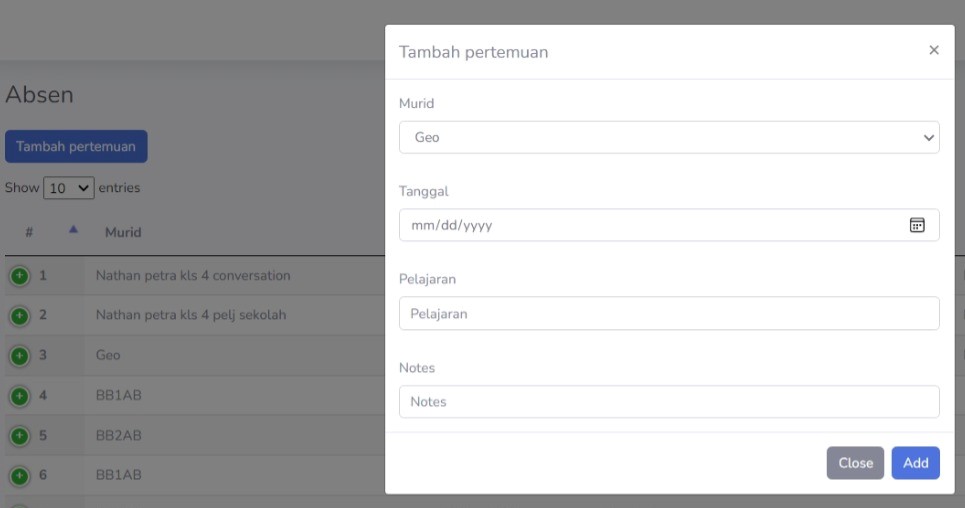Focus the Tanggal date input field
Image resolution: width=965 pixels, height=508 pixels.
(650, 225)
